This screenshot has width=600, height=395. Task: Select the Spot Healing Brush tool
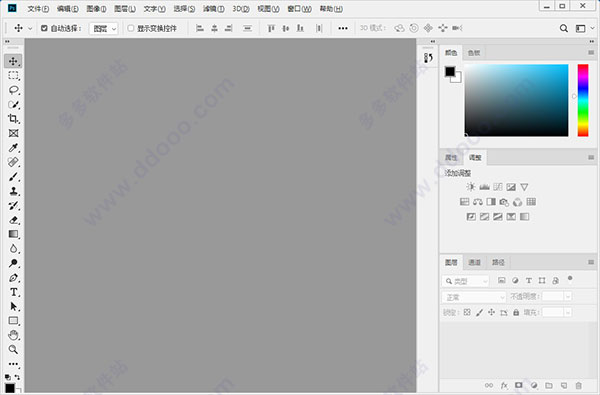coord(13,162)
